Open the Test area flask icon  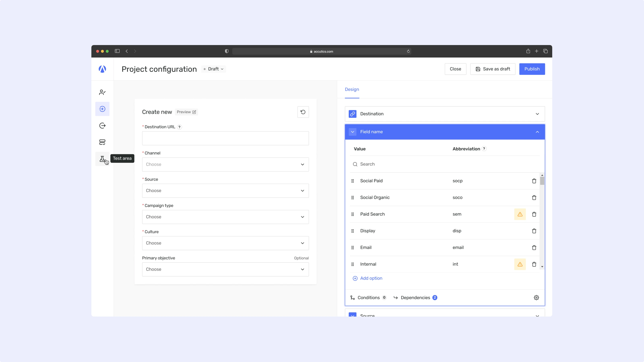(102, 159)
